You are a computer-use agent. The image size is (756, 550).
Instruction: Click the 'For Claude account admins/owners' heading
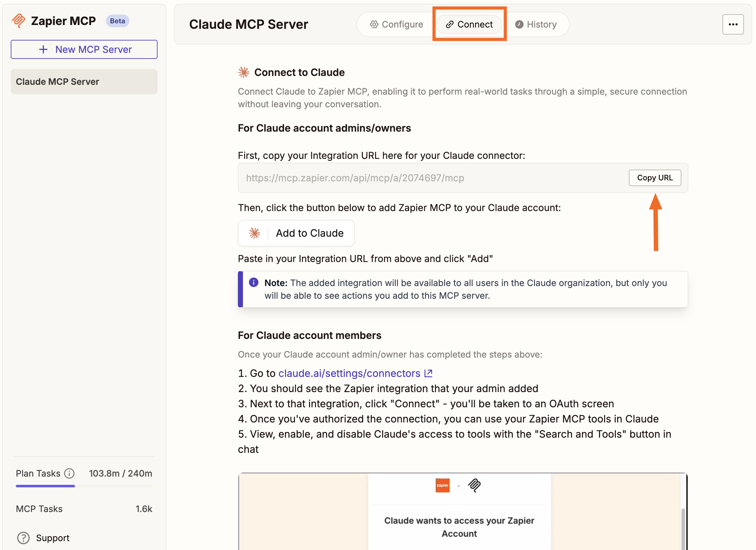(x=324, y=128)
